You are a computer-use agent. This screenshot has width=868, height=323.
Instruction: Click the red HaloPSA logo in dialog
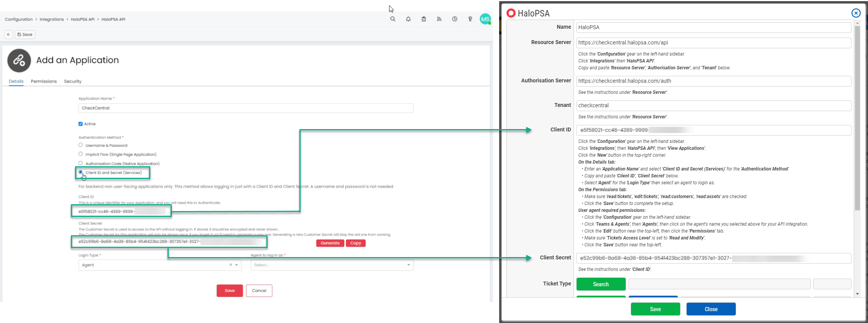point(511,13)
